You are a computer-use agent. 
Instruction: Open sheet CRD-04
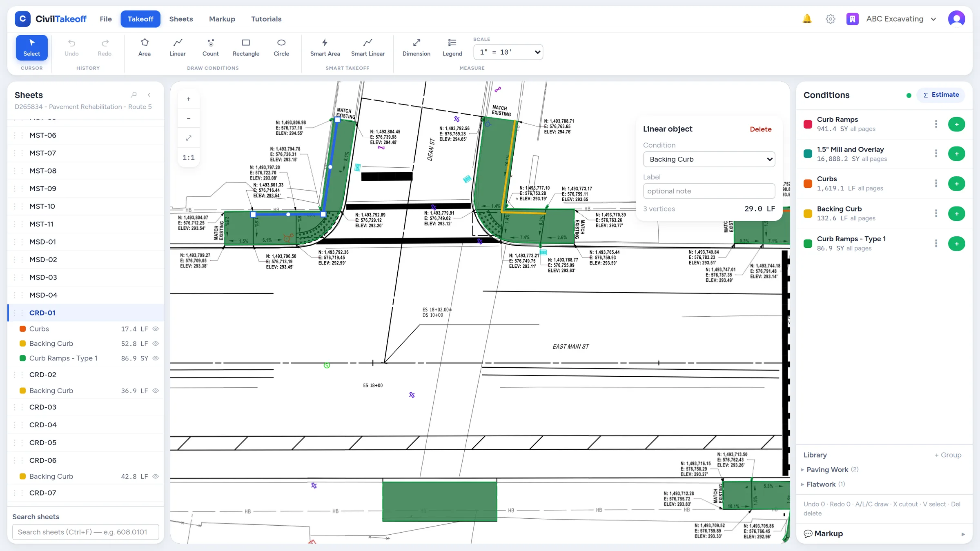pyautogui.click(x=86, y=425)
